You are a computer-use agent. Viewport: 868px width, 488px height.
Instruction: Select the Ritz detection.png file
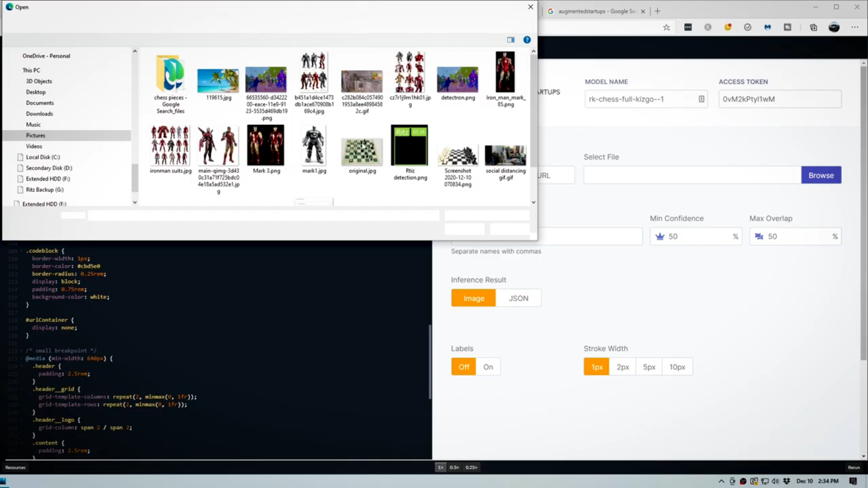(410, 153)
